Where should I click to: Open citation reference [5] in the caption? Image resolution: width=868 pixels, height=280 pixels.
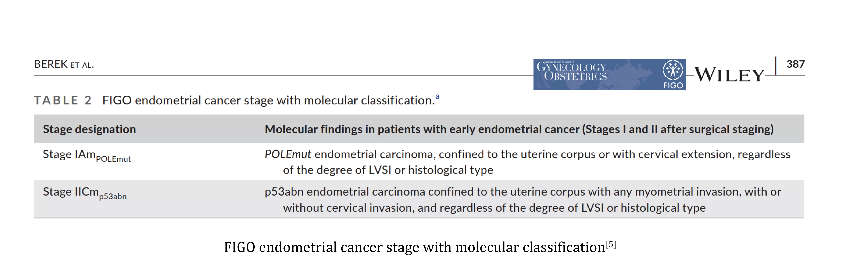(611, 244)
